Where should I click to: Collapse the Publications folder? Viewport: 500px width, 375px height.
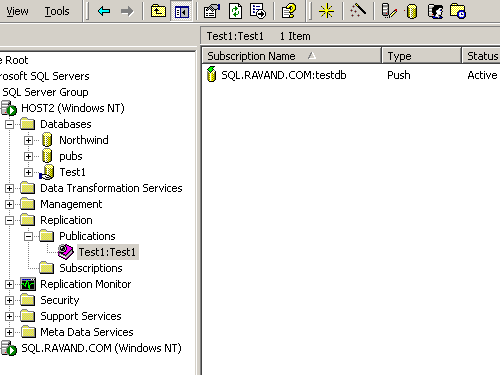point(28,236)
